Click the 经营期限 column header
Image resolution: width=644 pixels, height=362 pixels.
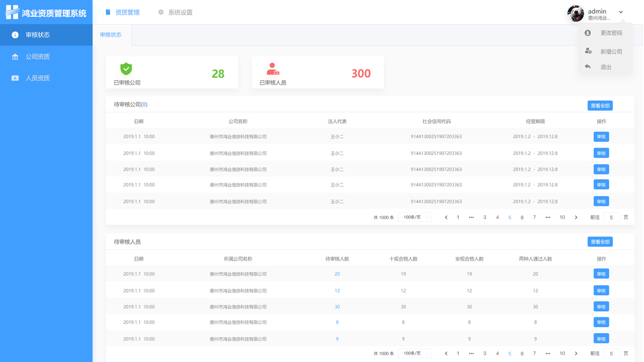(535, 121)
